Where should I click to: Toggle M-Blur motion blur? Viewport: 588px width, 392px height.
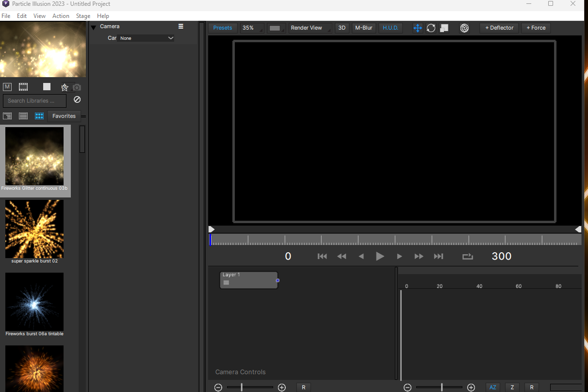click(x=363, y=28)
